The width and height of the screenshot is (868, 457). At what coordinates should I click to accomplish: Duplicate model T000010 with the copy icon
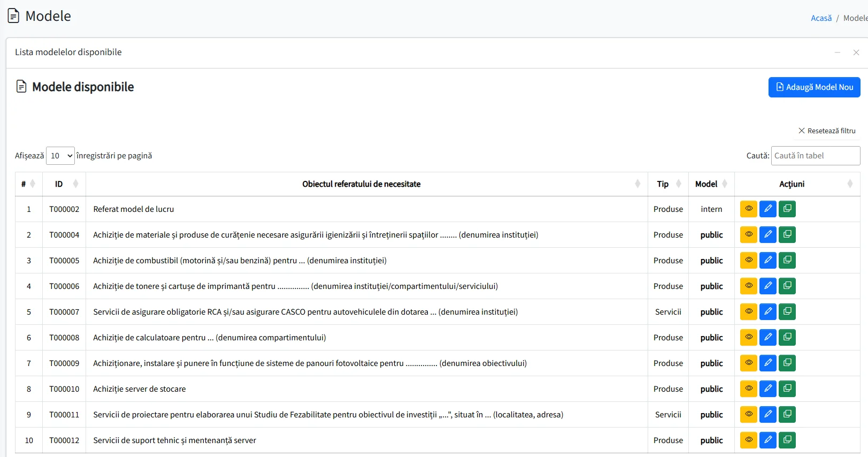(x=787, y=389)
